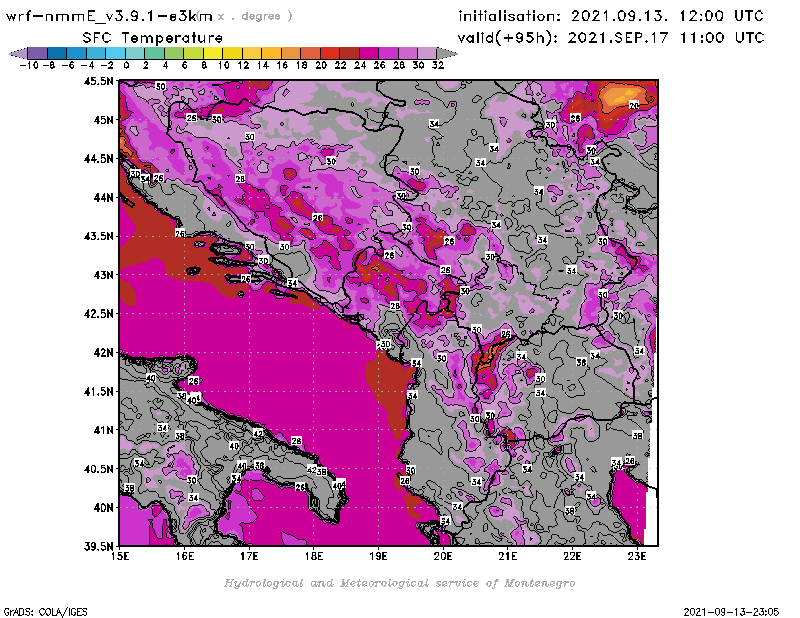Click the '44N' latitude label
The width and height of the screenshot is (800, 618).
click(103, 197)
